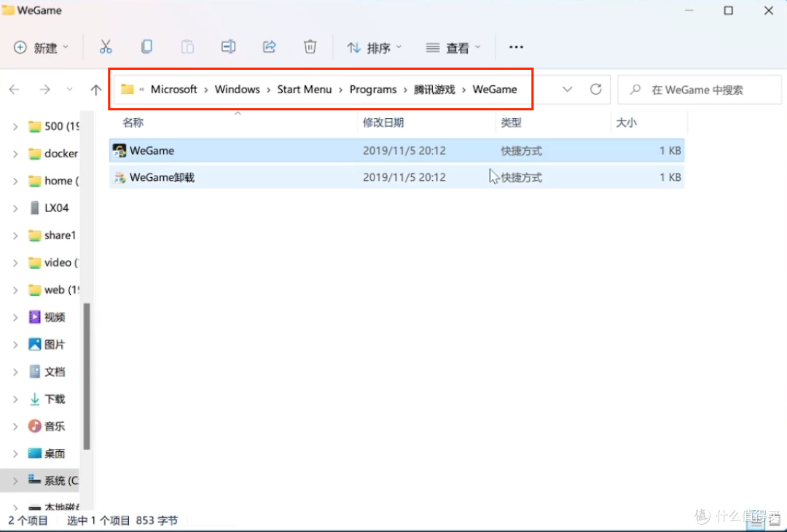Viewport: 787px width, 532px height.
Task: Go up one folder level
Action: click(96, 90)
